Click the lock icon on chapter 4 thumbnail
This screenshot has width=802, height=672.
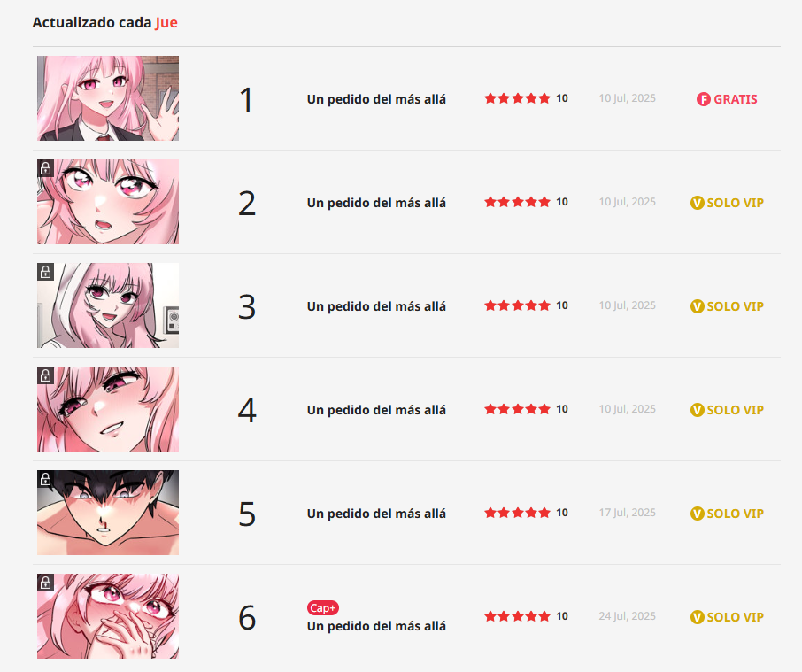45,375
